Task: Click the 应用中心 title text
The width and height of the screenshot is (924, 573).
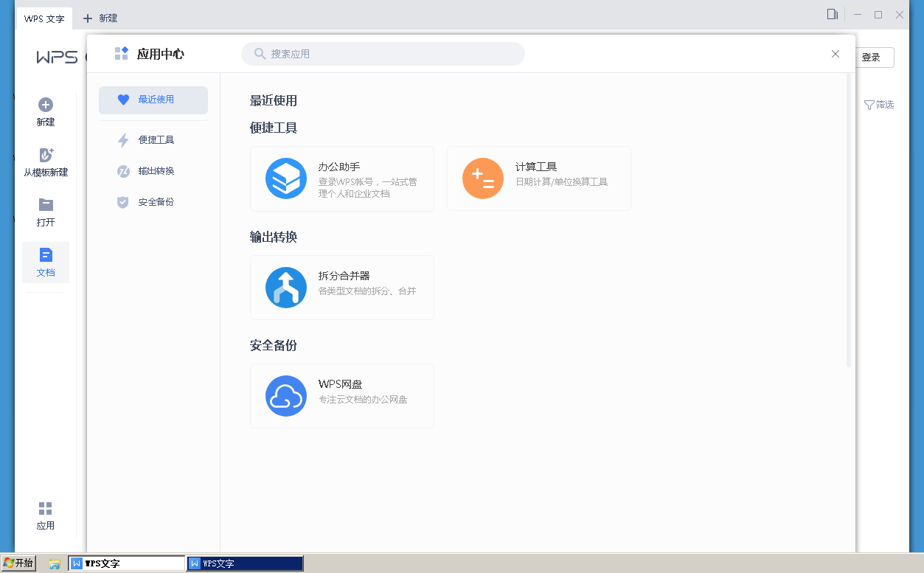Action: 161,54
